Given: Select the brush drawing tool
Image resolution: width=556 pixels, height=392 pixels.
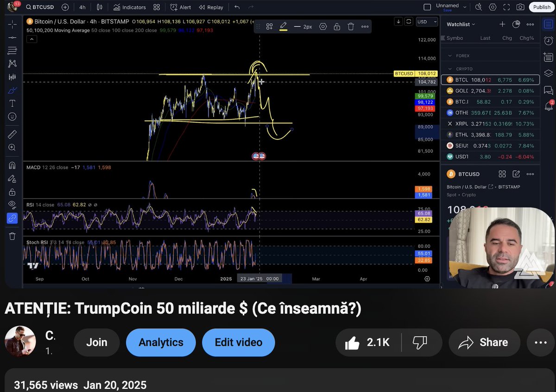Looking at the screenshot, I should tap(12, 90).
